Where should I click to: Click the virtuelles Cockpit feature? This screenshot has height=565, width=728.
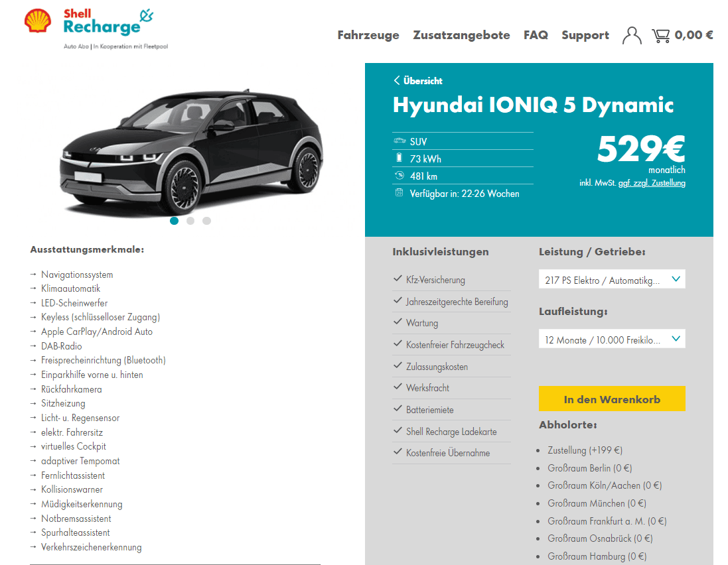[74, 447]
